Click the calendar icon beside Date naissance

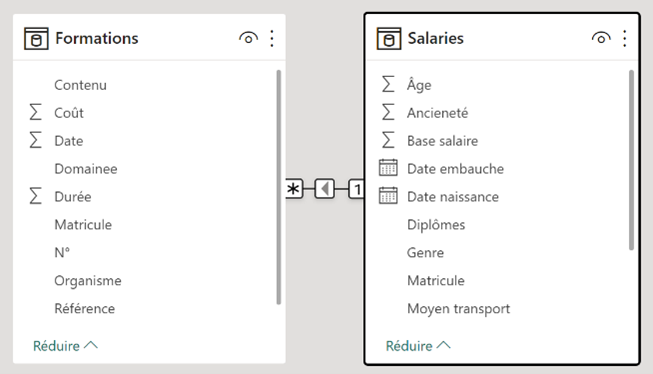(x=388, y=196)
